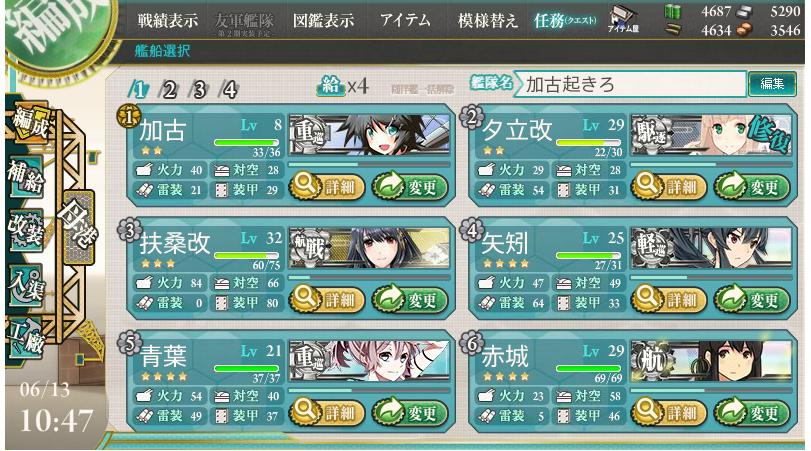The image size is (811, 451).
Task: Open the 戦績表示 menu
Action: [x=168, y=20]
